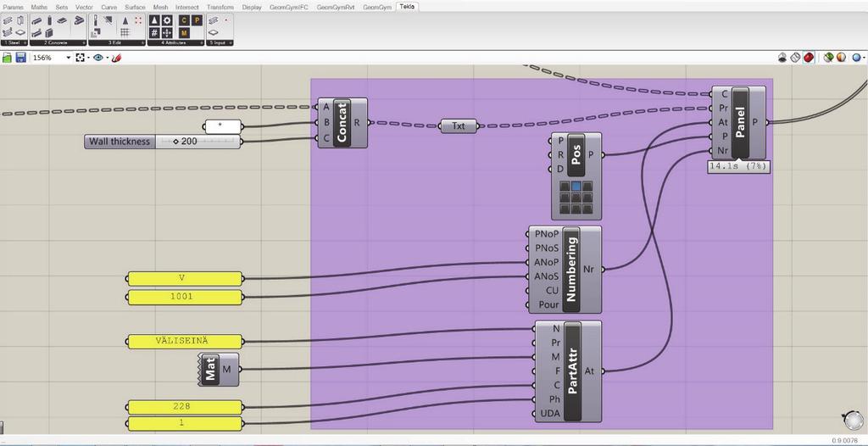
Task: Select the orange M material attribute icon
Action: click(x=184, y=33)
